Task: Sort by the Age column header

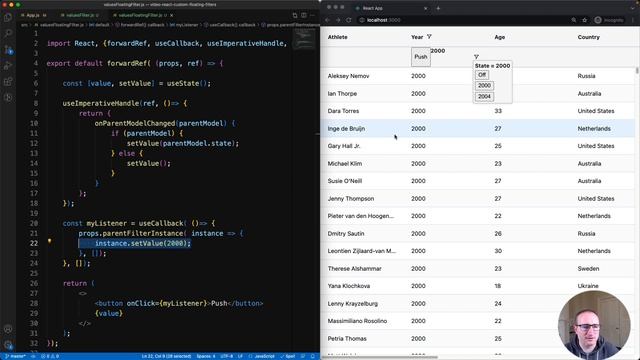Action: coord(500,37)
